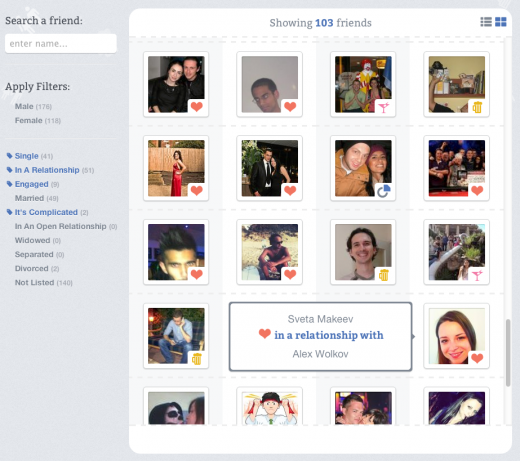Switch to list view icon
The image size is (520, 461).
click(486, 22)
